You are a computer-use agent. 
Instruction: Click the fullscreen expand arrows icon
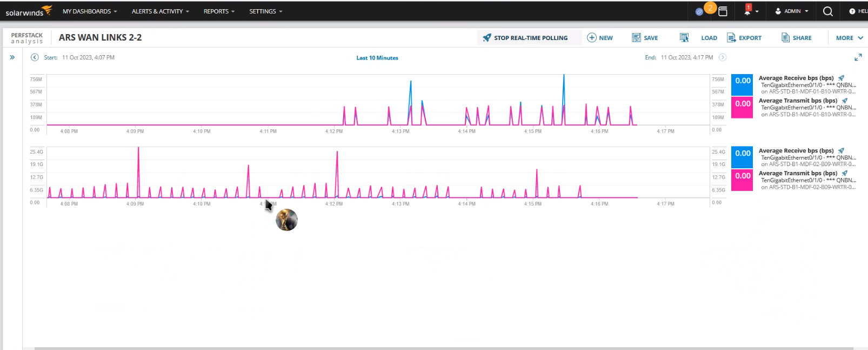pyautogui.click(x=858, y=57)
